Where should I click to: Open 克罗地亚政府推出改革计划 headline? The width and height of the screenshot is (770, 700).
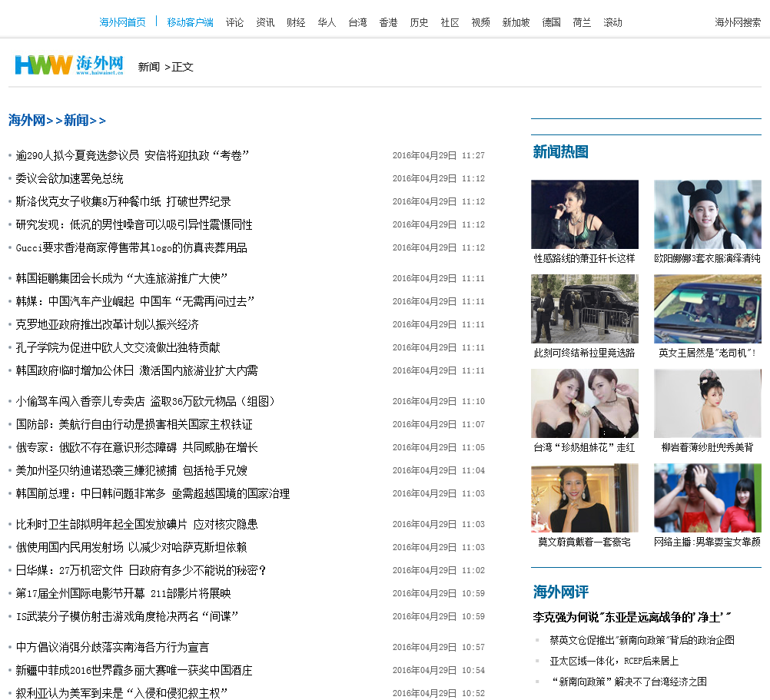pyautogui.click(x=107, y=324)
